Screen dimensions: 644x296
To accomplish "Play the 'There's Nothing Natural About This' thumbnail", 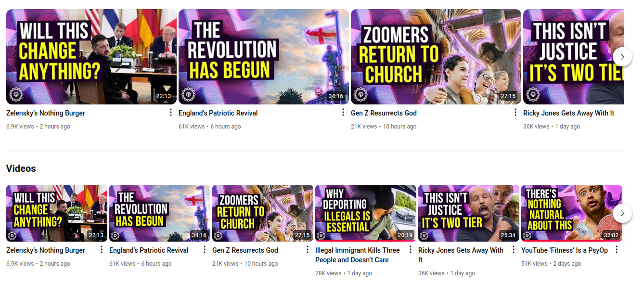I will click(572, 213).
